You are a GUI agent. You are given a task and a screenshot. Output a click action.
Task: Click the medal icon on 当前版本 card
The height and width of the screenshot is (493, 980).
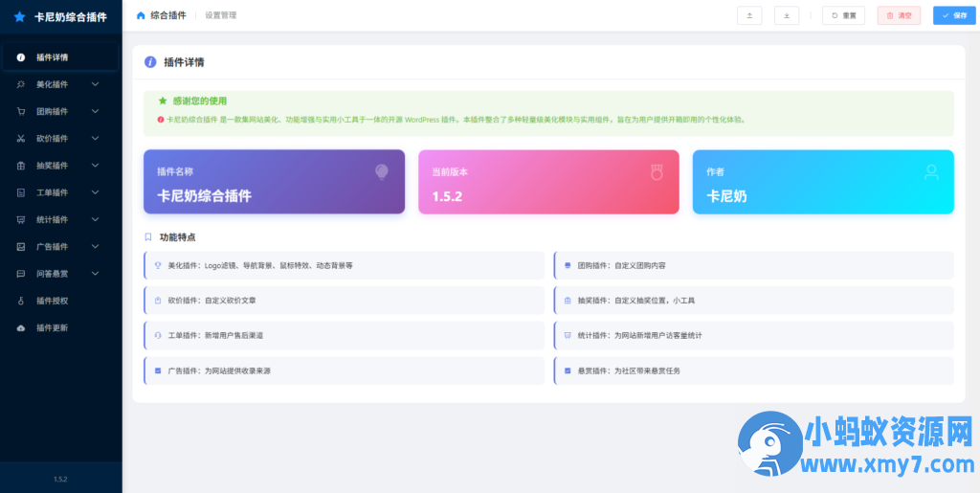click(656, 171)
